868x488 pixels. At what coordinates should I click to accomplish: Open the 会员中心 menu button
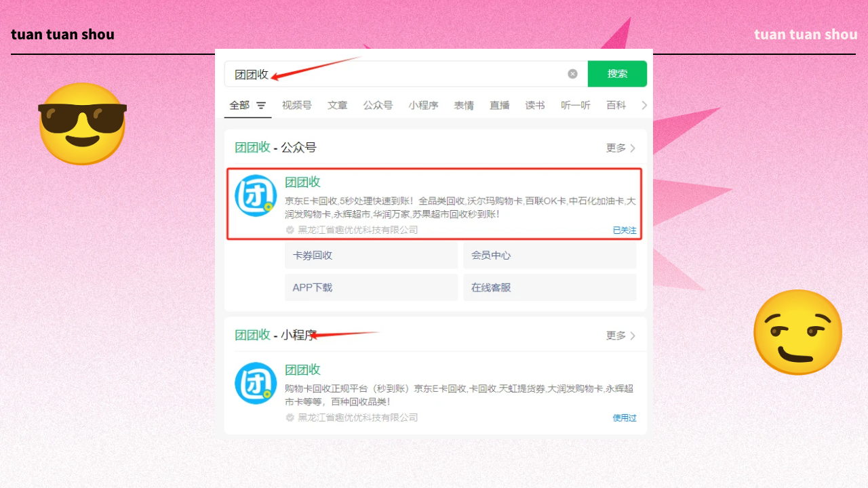click(x=550, y=256)
